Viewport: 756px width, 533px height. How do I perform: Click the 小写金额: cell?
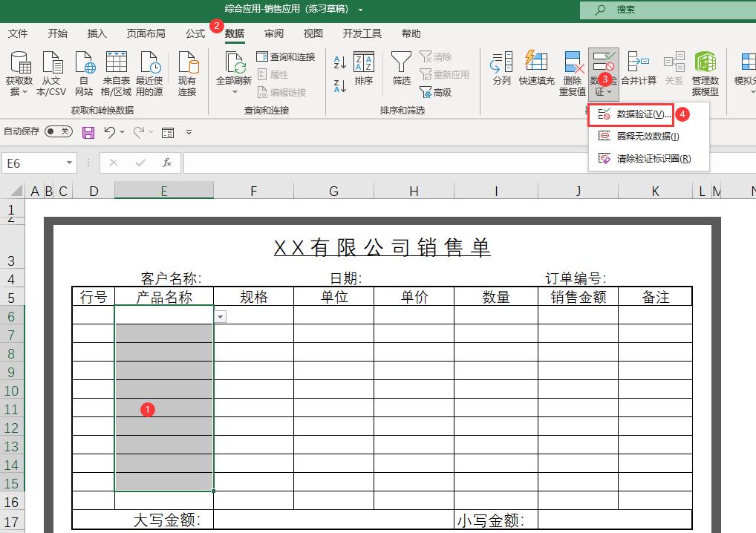coord(496,520)
